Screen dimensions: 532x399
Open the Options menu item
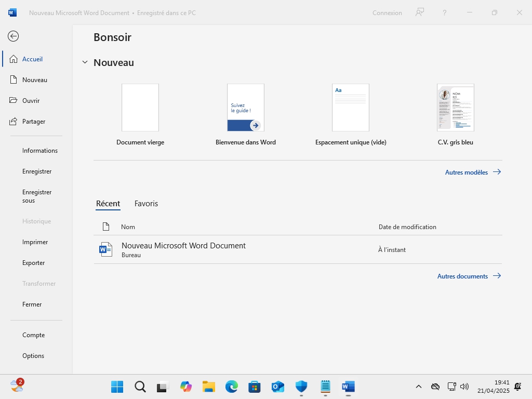click(x=33, y=356)
